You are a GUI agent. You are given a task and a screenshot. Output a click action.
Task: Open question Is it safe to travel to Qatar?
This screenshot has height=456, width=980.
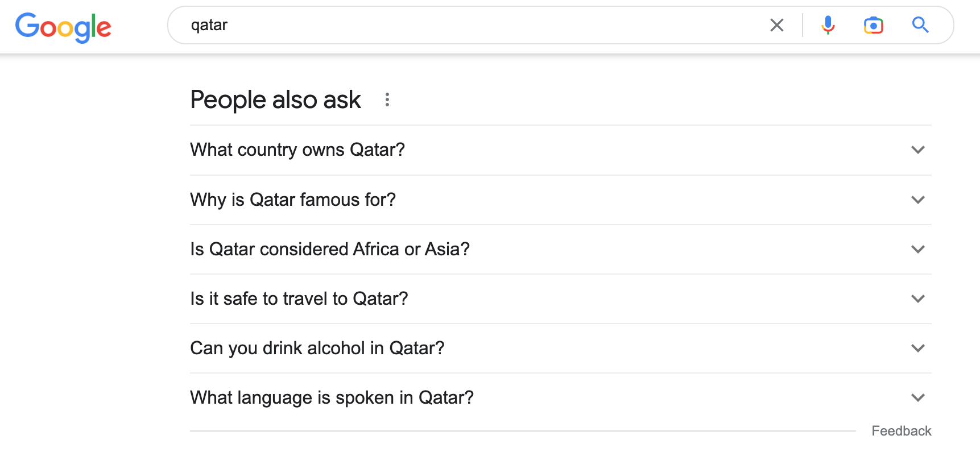tap(299, 299)
